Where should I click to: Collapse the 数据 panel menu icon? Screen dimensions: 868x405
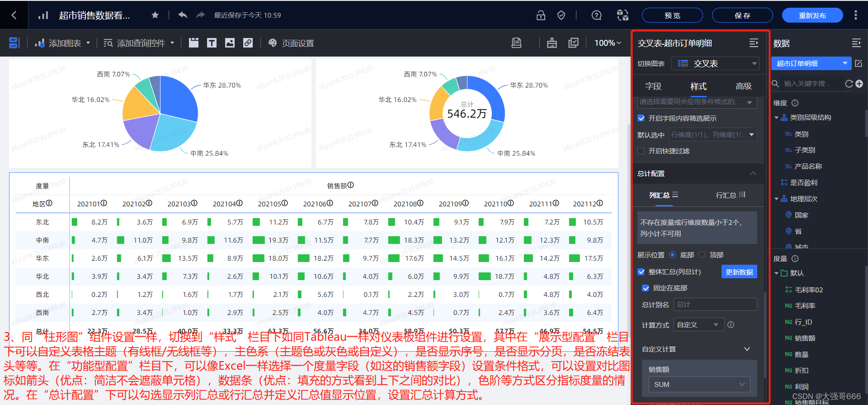(x=856, y=43)
